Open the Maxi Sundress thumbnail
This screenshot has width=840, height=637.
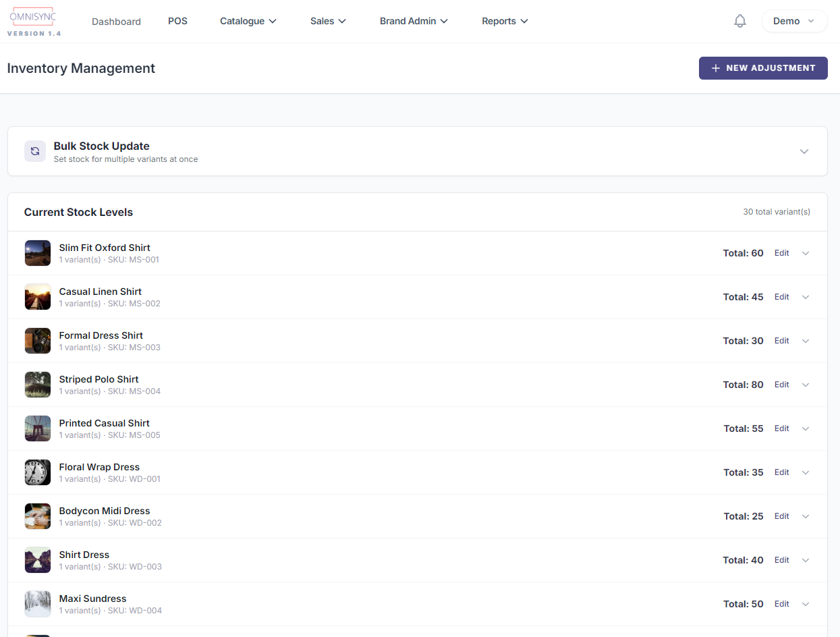point(38,604)
